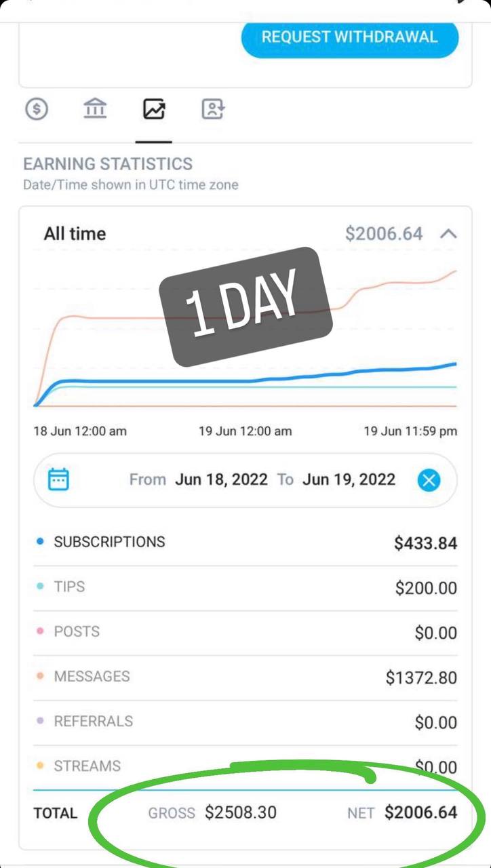
Task: Open the referrals person icon tab
Action: point(213,109)
